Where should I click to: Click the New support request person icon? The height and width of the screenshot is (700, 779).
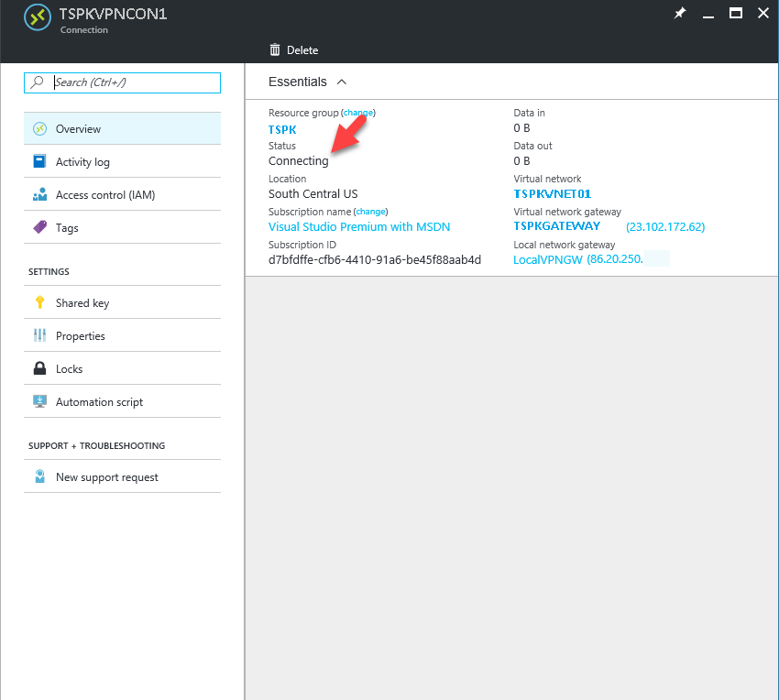click(39, 476)
